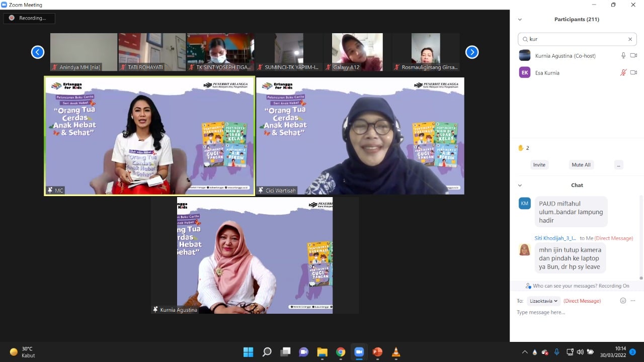Click the chat panel scrollbar
Image resolution: width=644 pixels, height=362 pixels.
[641, 236]
